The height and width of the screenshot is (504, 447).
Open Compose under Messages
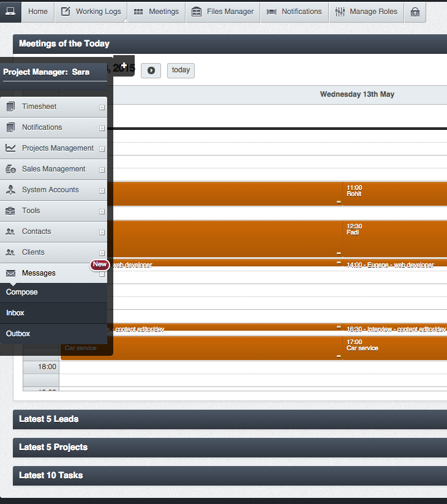coord(22,292)
